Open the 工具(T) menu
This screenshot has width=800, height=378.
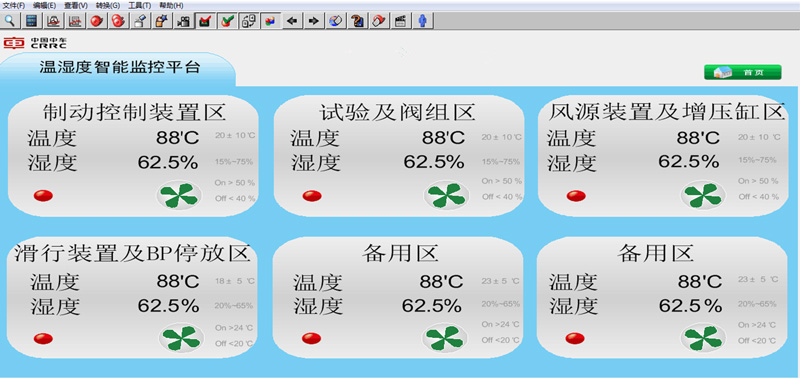[x=139, y=6]
